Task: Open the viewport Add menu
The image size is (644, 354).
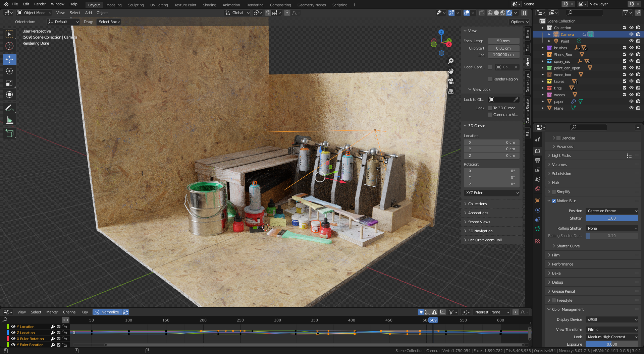Action: click(88, 13)
